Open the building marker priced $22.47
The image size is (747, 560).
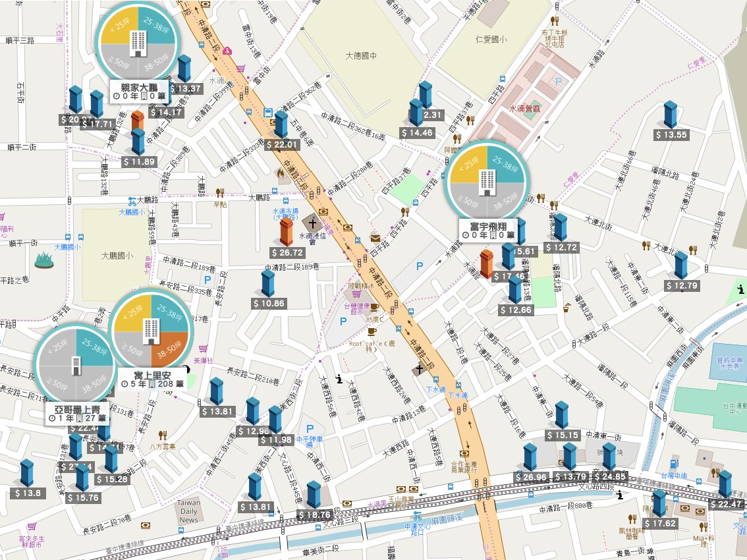pos(725,484)
